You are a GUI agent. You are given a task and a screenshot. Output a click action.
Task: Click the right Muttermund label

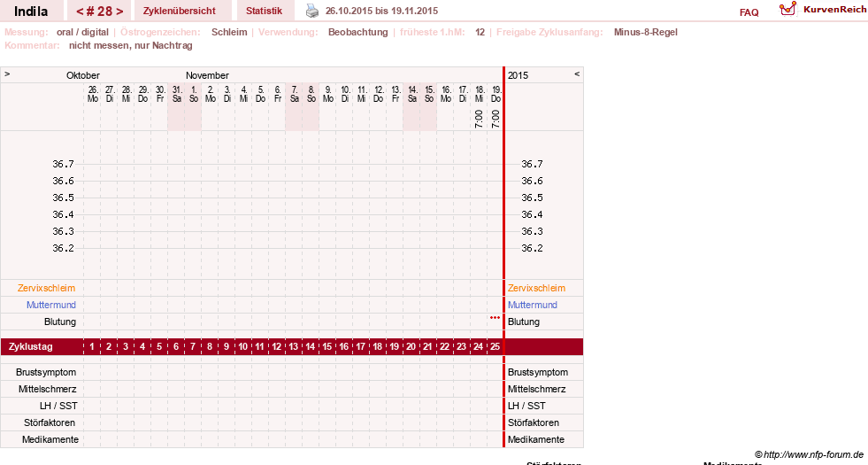point(533,305)
